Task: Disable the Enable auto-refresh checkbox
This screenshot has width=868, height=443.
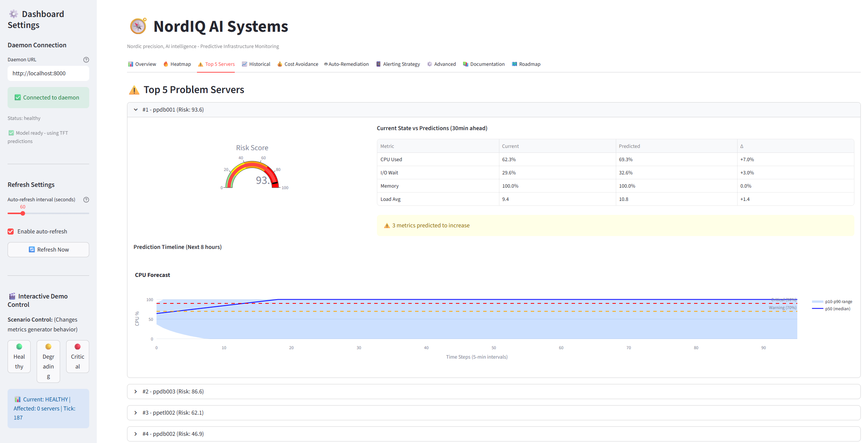Action: [x=11, y=232]
